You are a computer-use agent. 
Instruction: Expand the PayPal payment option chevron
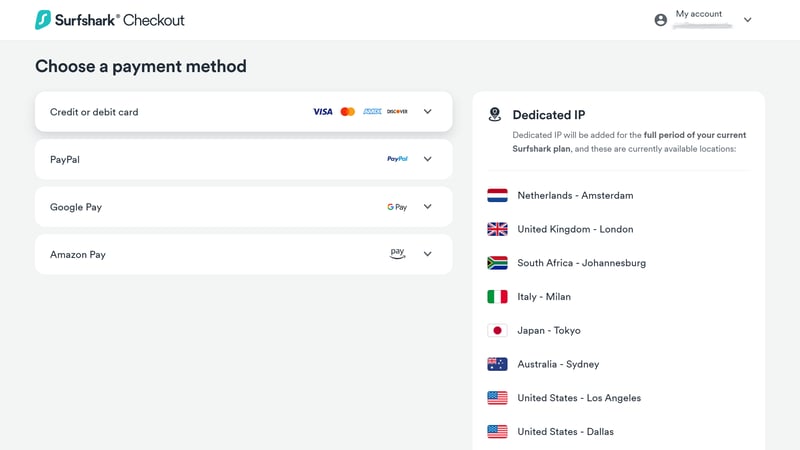[428, 159]
